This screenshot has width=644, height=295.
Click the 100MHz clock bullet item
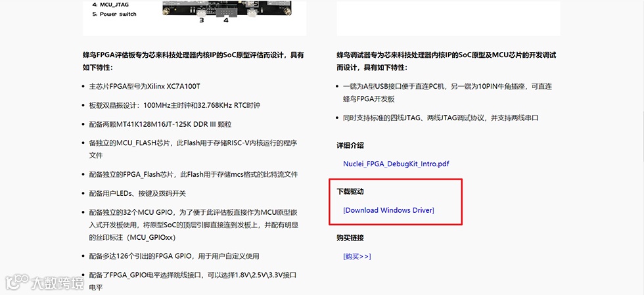tap(175, 105)
